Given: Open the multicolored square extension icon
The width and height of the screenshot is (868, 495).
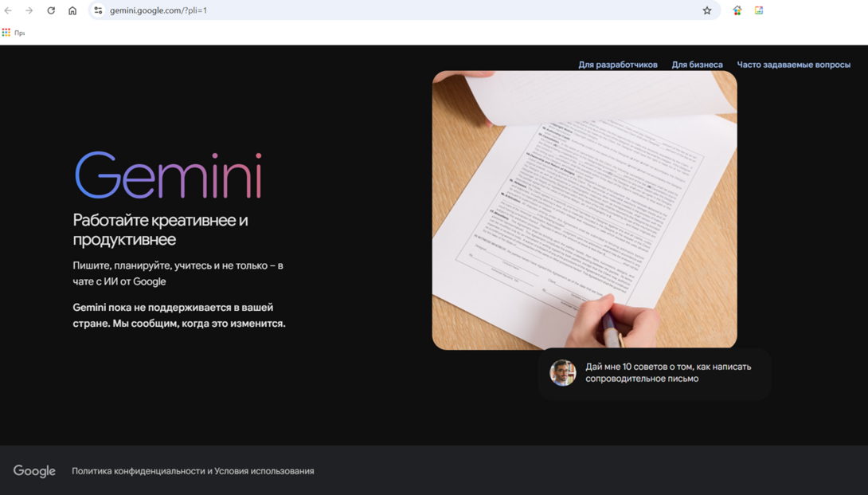Looking at the screenshot, I should (x=759, y=10).
